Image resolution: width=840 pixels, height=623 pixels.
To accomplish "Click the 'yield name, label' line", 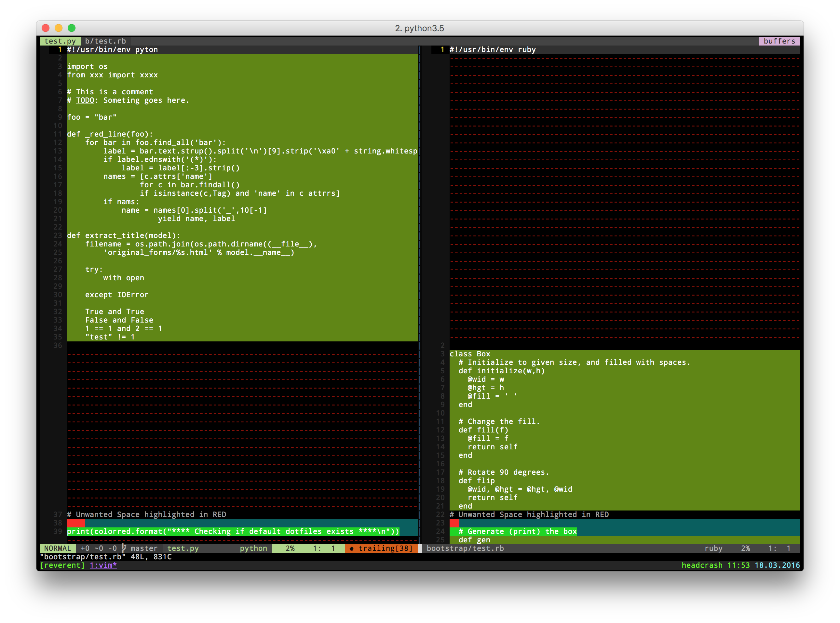I will click(196, 219).
